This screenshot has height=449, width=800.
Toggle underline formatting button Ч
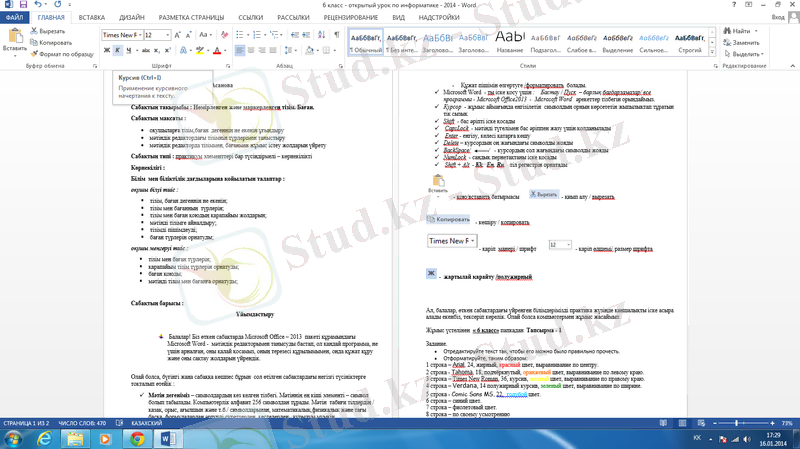pos(129,50)
